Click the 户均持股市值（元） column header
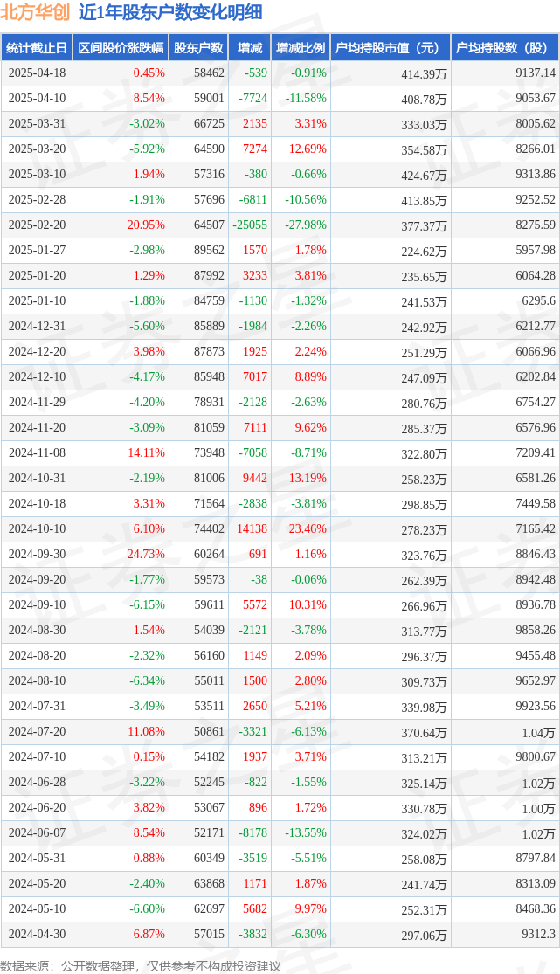Viewport: 560px width, 974px height. pyautogui.click(x=391, y=48)
